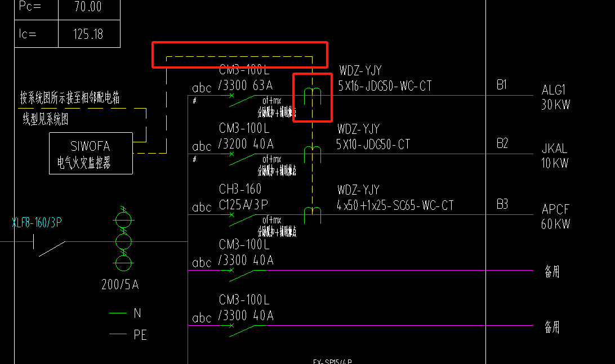Select the N legend letter
615x364 pixels.
(x=137, y=313)
